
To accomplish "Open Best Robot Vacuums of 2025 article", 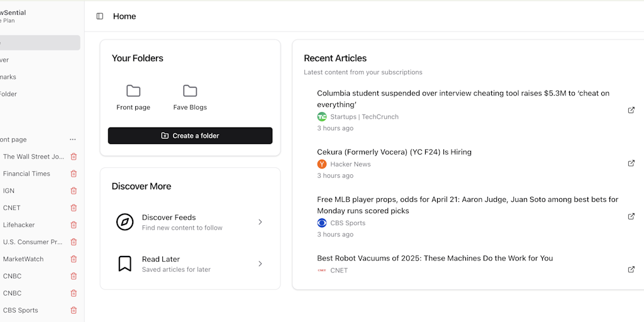I will coord(435,258).
